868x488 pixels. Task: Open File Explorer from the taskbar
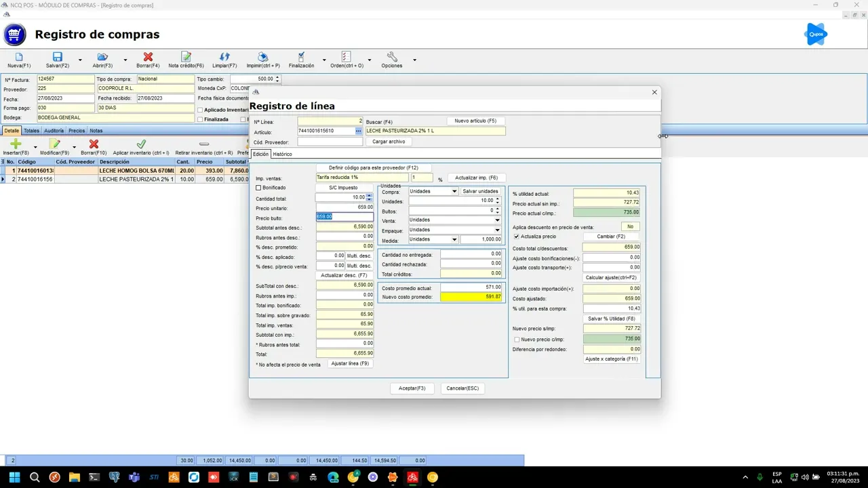pos(75,477)
